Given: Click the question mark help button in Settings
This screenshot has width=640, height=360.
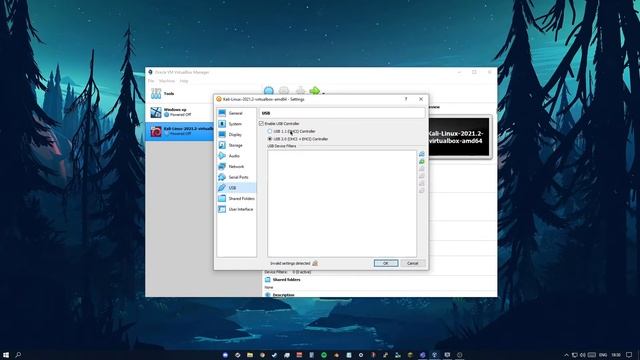Looking at the screenshot, I should pyautogui.click(x=406, y=99).
